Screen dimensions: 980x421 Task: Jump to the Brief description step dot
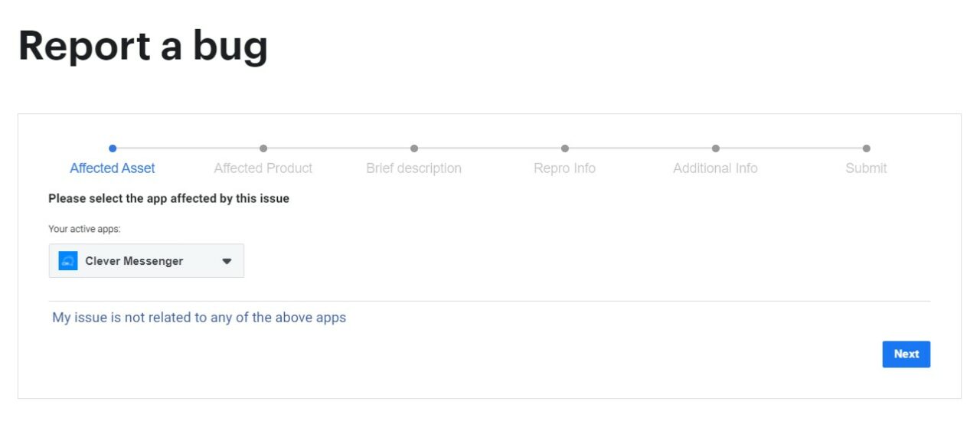pos(414,148)
